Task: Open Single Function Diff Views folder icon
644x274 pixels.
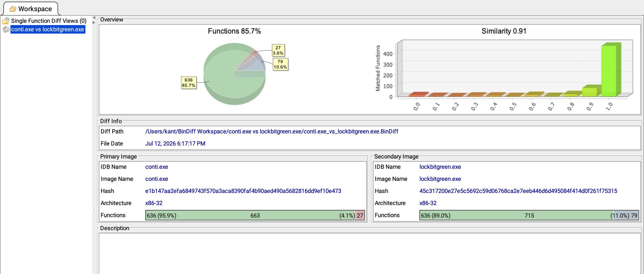Action: 6,21
